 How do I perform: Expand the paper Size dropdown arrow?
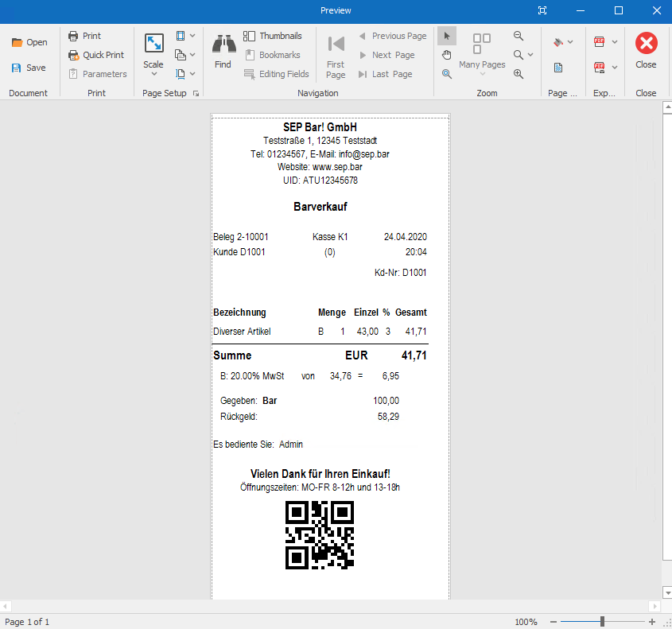pos(192,74)
